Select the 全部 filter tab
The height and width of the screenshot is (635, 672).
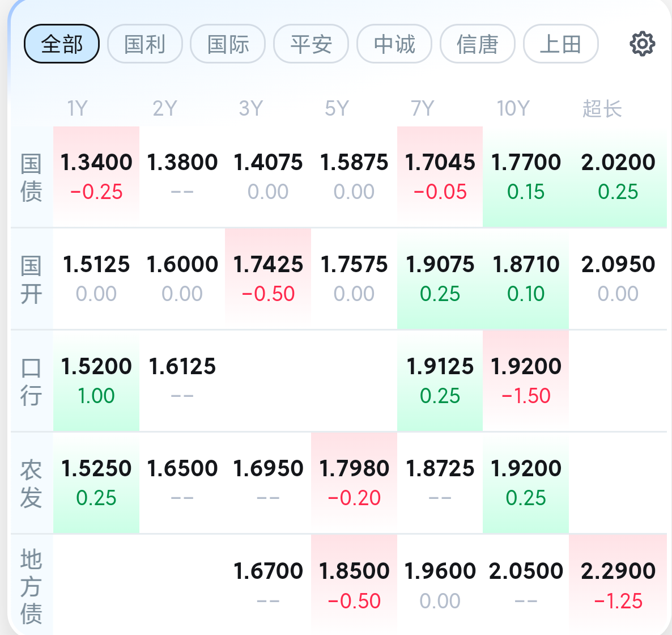[62, 44]
